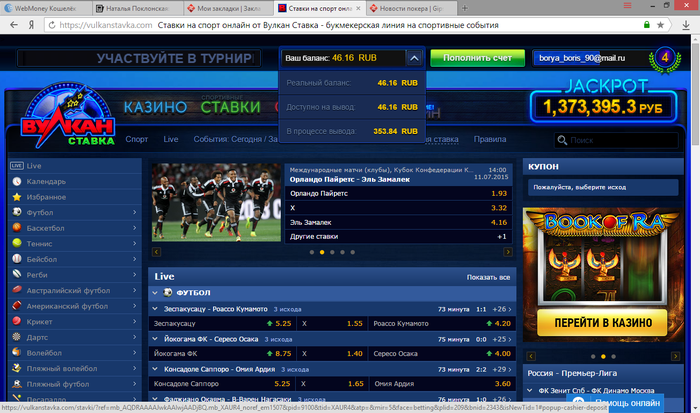Select fifth dot of match carousel
The height and width of the screenshot is (413, 700).
click(353, 252)
